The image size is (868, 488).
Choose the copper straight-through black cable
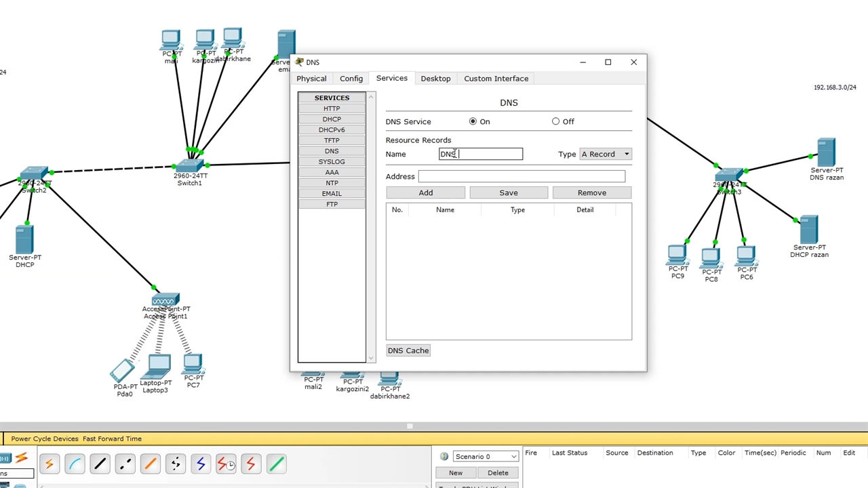point(100,464)
